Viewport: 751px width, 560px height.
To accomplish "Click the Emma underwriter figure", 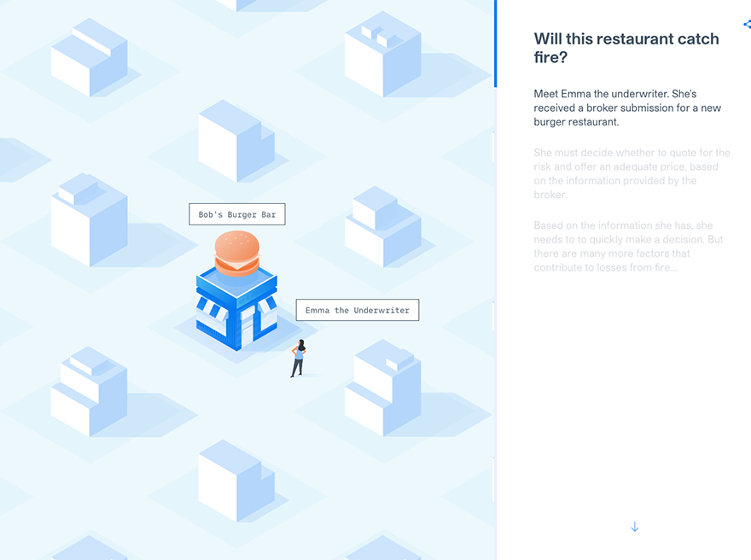I will (299, 359).
